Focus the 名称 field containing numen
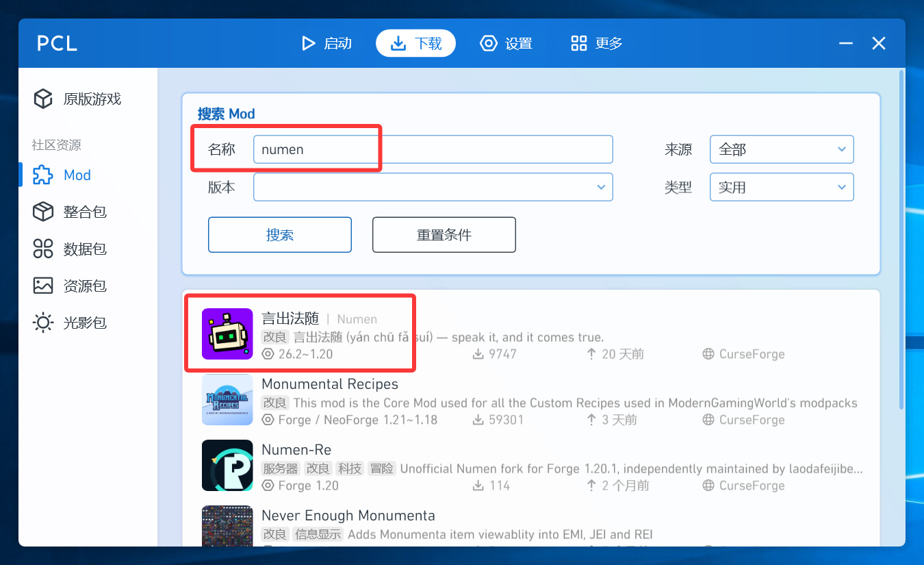Screen dimensions: 924x565 point(433,149)
